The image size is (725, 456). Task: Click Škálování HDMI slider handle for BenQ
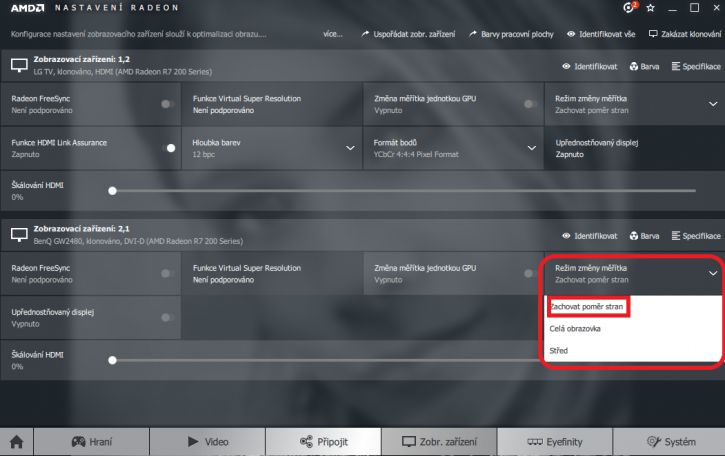pyautogui.click(x=112, y=360)
